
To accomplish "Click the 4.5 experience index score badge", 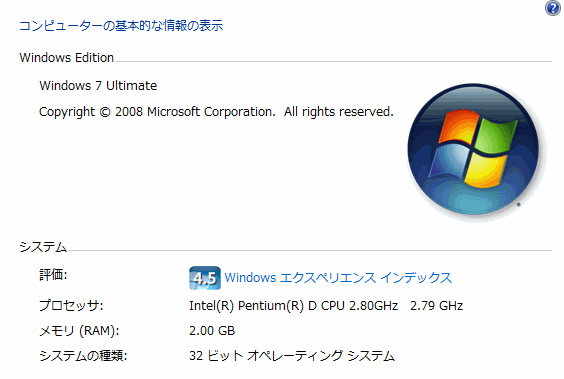I will pyautogui.click(x=205, y=278).
